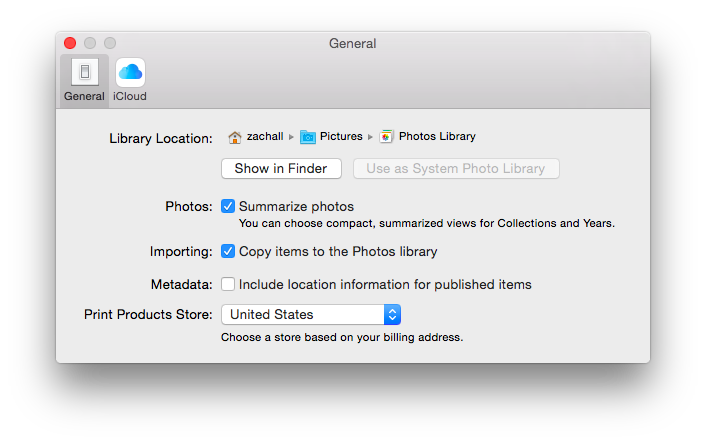This screenshot has height=443, width=706.
Task: Click the Show in Finder button
Action: [281, 168]
